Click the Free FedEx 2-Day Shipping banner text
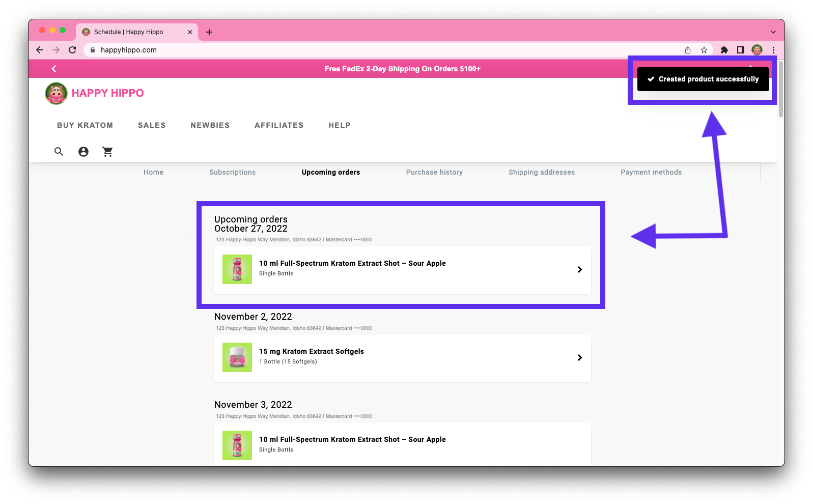 tap(403, 69)
